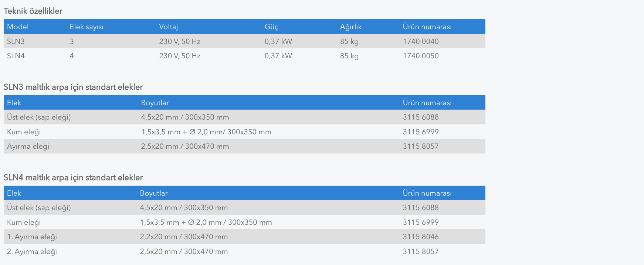Click the 2,2x20 mm / 300x470 mm dimension
Image resolution: width=644 pixels, height=265 pixels.
tap(184, 237)
